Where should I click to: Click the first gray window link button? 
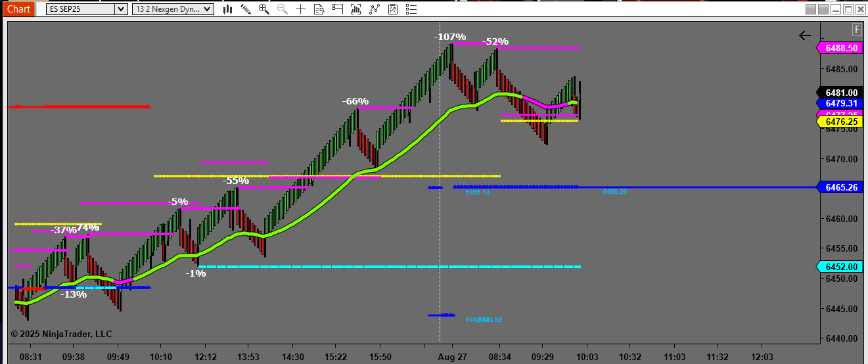tap(811, 9)
